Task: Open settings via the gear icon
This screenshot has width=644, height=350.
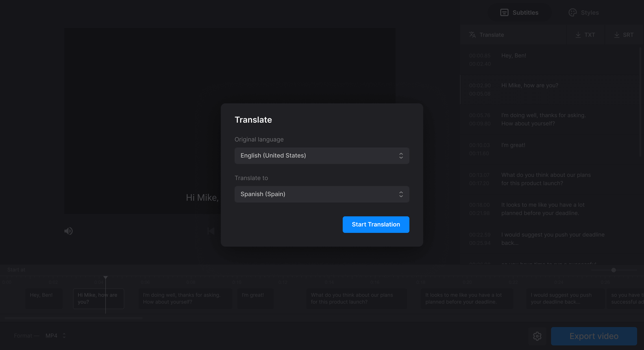Action: [x=537, y=336]
